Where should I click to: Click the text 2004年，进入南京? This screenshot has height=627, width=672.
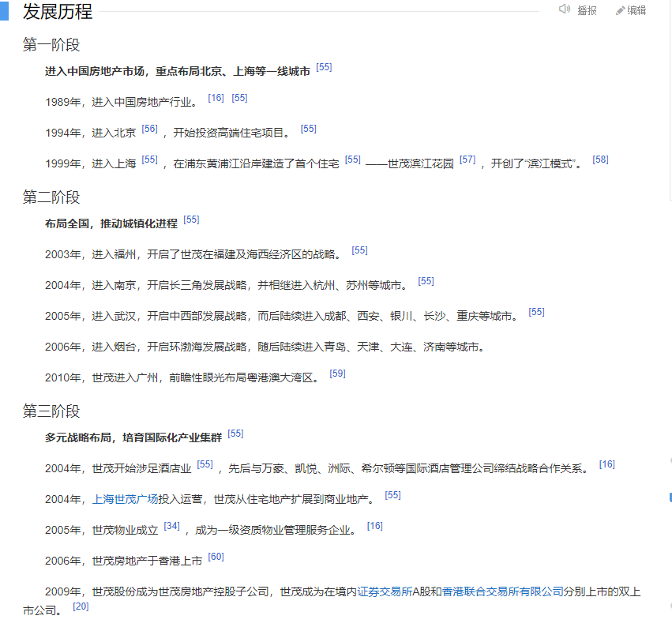[91, 285]
